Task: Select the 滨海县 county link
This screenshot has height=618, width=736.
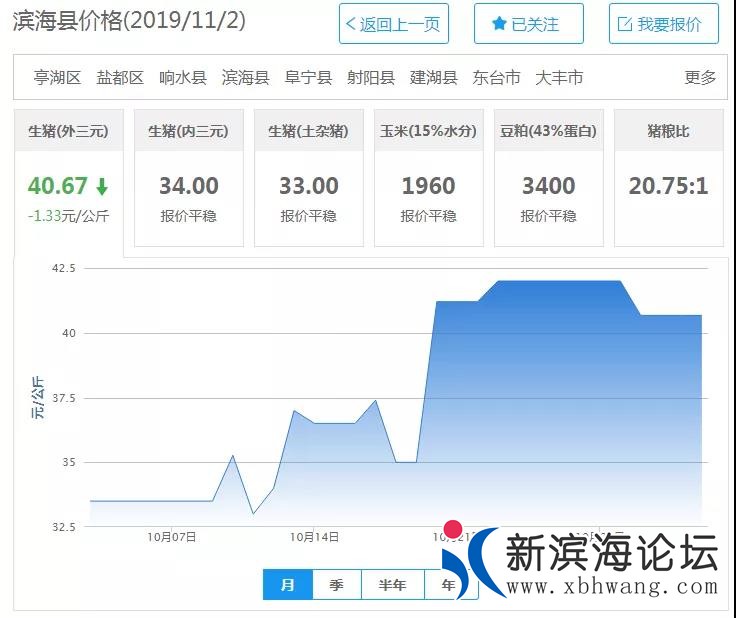Action: tap(245, 77)
